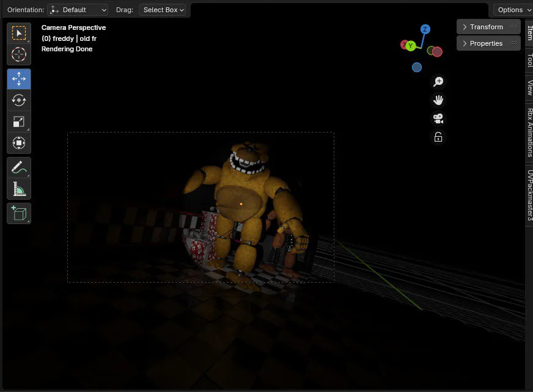Image resolution: width=533 pixels, height=392 pixels.
Task: Switch to the View sidebar tab
Action: [x=529, y=88]
